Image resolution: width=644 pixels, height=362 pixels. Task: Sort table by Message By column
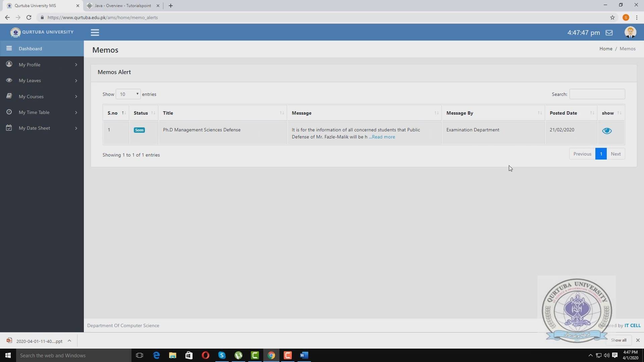pyautogui.click(x=493, y=113)
